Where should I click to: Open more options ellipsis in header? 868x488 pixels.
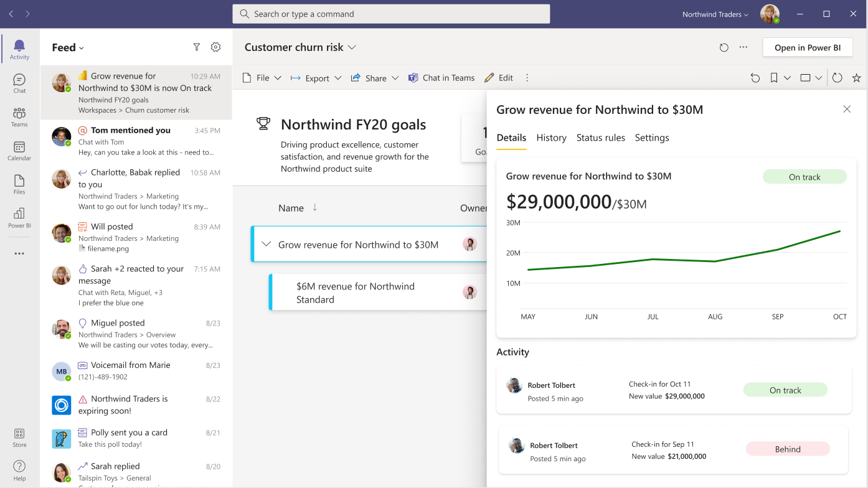pyautogui.click(x=743, y=47)
